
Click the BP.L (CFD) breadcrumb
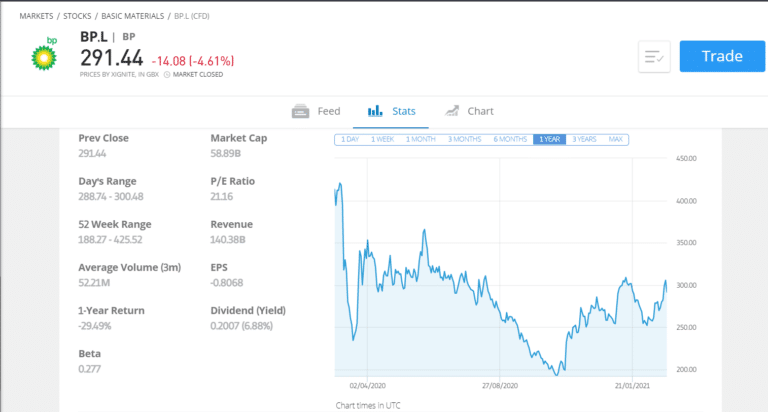point(192,16)
